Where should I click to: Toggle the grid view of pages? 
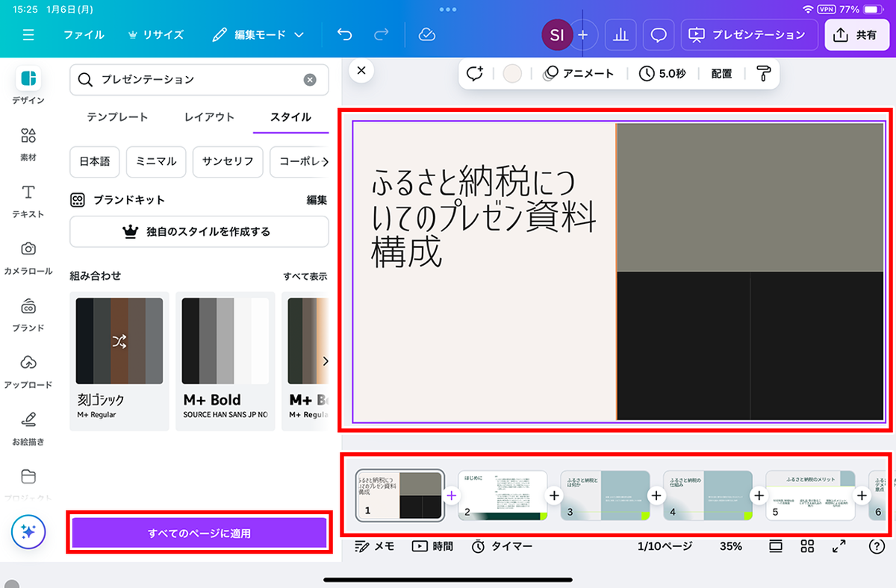807,546
